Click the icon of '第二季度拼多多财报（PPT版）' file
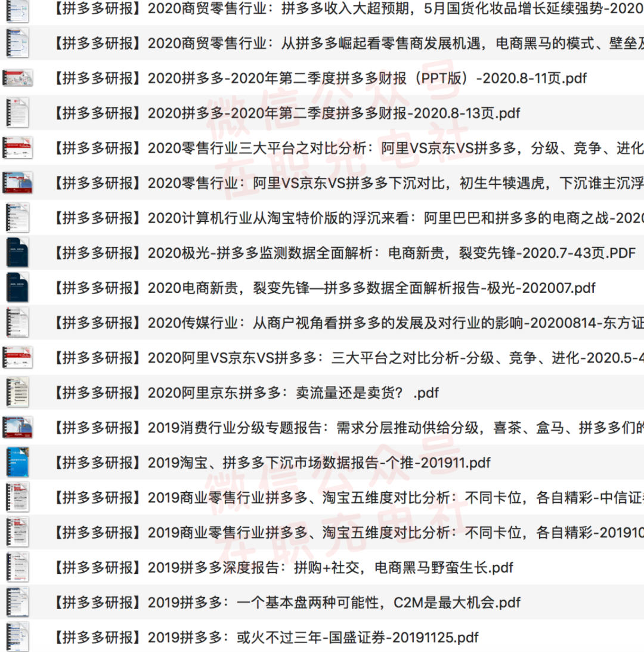The image size is (644, 652). tap(17, 78)
